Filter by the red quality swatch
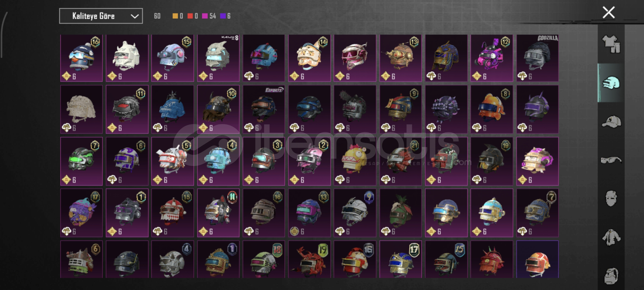The width and height of the screenshot is (644, 290). pos(190,16)
